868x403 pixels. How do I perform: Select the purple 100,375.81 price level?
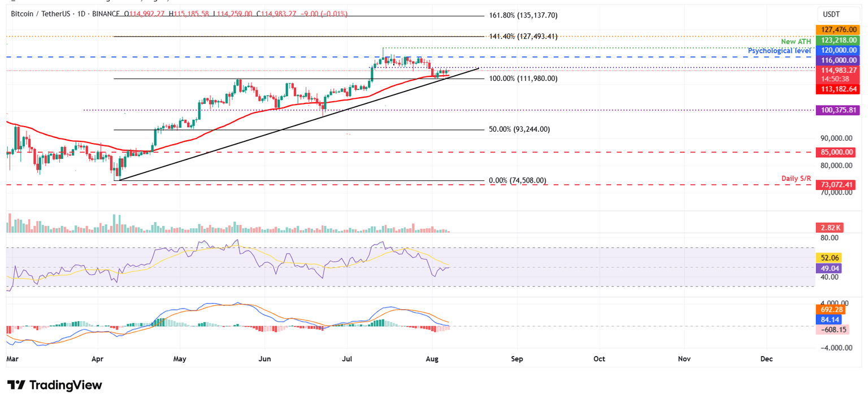tap(838, 110)
